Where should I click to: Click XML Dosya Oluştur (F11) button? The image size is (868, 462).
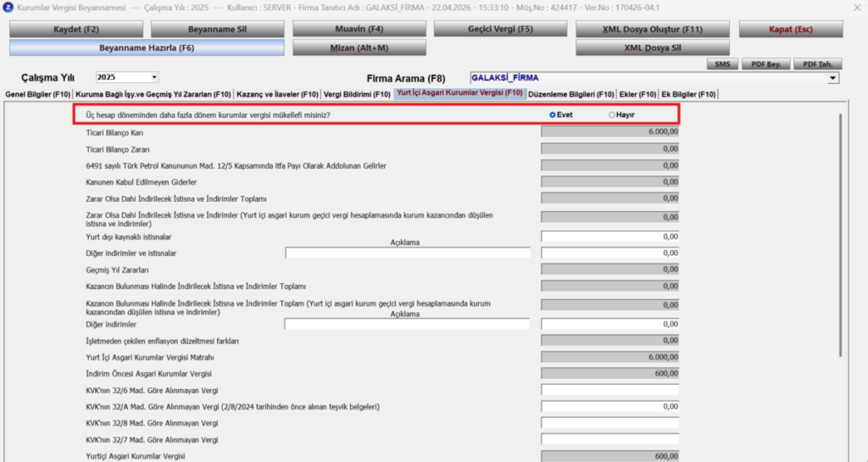(653, 30)
